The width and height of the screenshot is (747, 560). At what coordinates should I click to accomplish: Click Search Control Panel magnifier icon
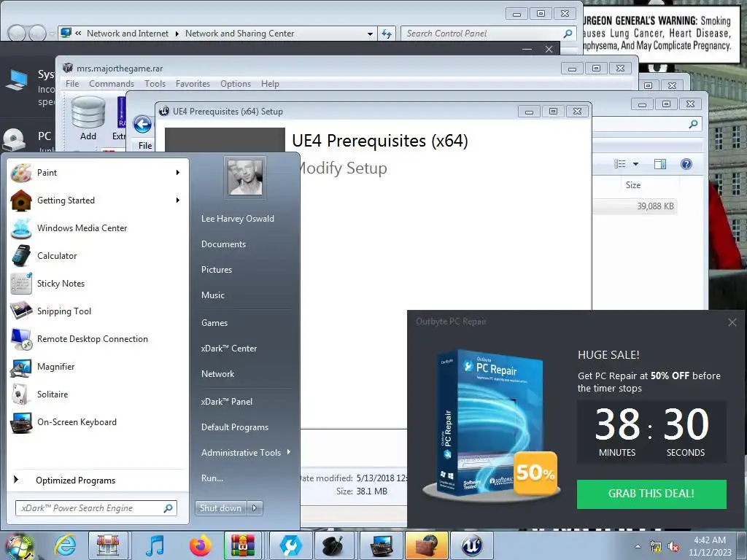click(568, 34)
